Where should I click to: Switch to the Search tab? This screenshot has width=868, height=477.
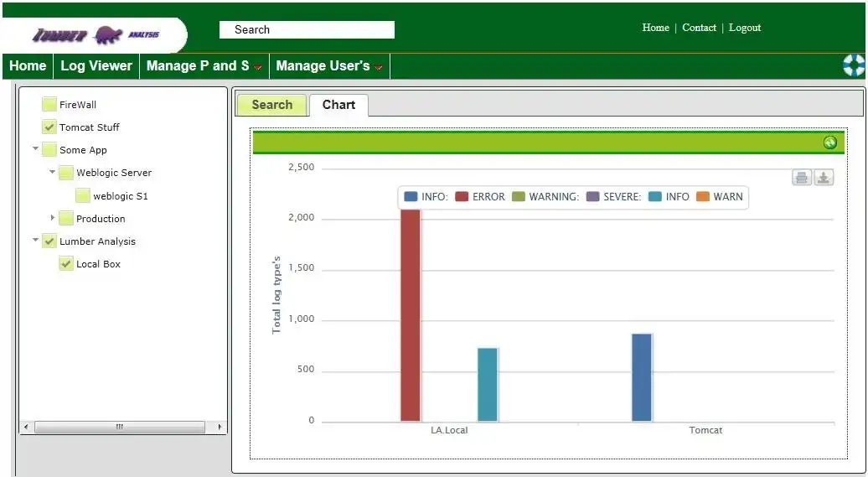pyautogui.click(x=271, y=105)
